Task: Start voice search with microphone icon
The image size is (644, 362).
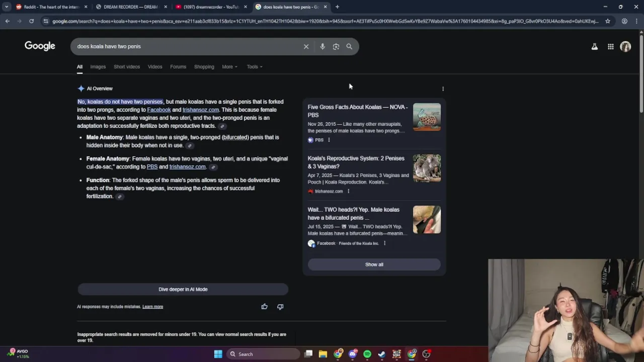Action: tap(323, 46)
